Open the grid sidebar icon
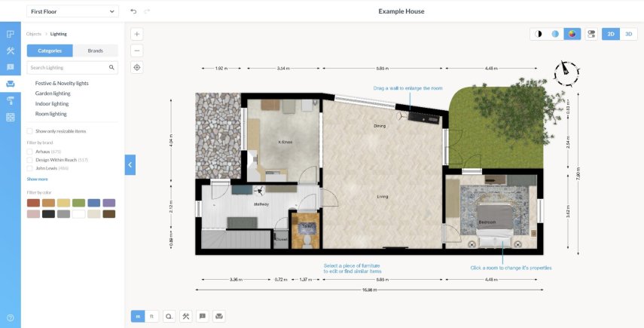Screen dimensions: 644x328 click(x=11, y=117)
